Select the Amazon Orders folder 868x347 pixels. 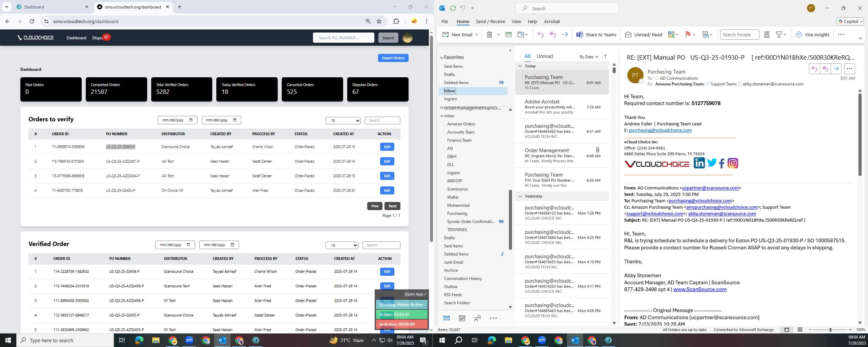tap(461, 124)
